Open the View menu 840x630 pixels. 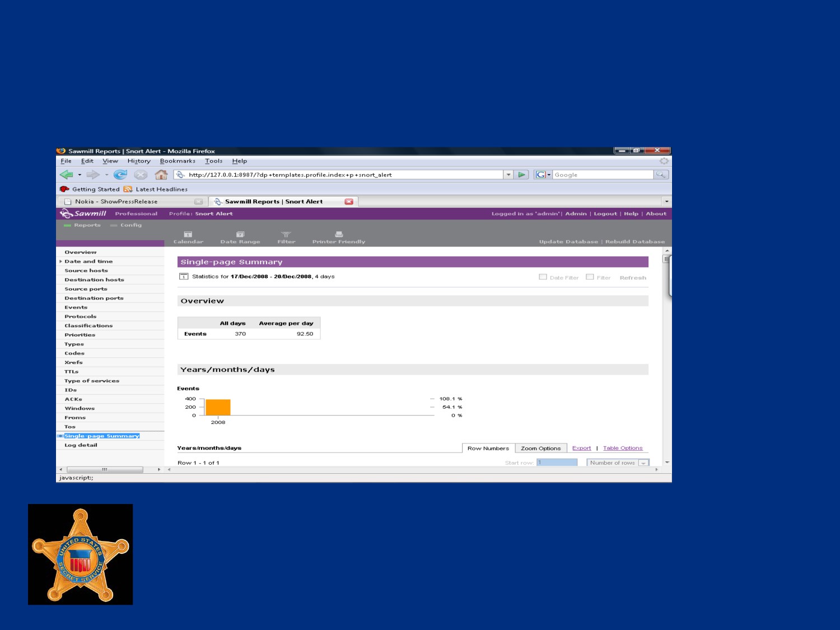pyautogui.click(x=110, y=161)
